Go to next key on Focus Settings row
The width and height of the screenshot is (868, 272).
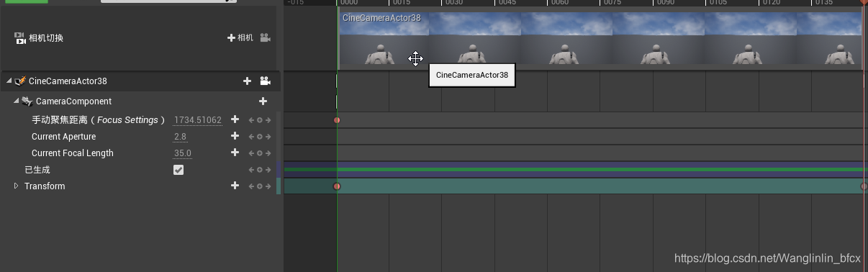tap(268, 120)
